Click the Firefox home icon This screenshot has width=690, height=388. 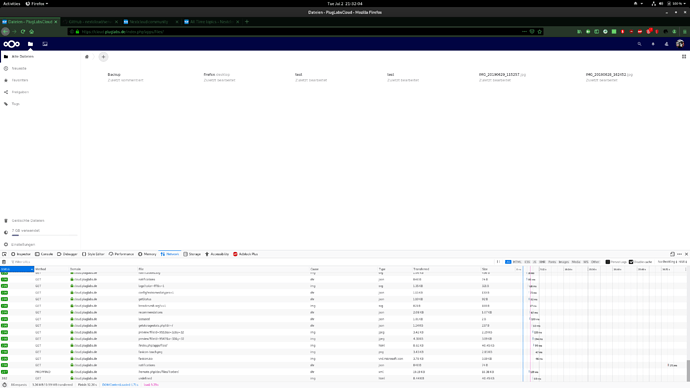click(32, 32)
